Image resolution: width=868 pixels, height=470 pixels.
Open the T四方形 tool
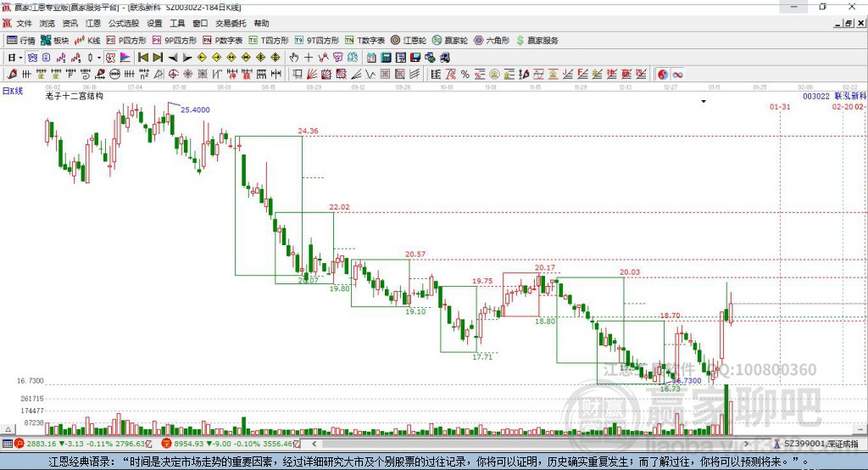[x=269, y=41]
